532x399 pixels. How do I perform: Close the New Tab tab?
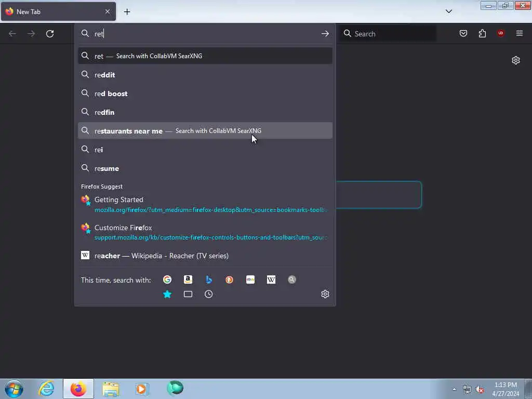point(108,11)
